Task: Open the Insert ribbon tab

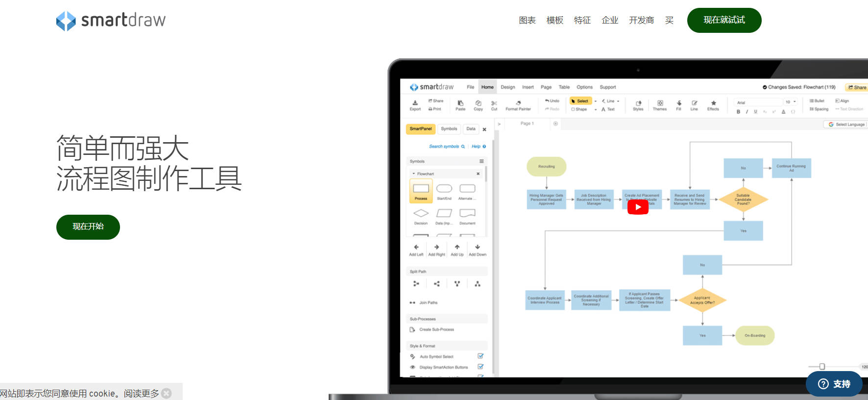Action: click(528, 87)
